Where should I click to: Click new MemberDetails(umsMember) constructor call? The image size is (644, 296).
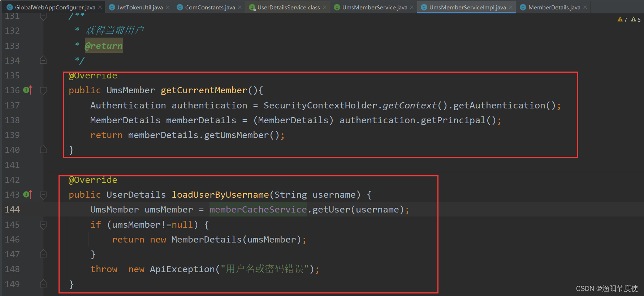pos(226,240)
